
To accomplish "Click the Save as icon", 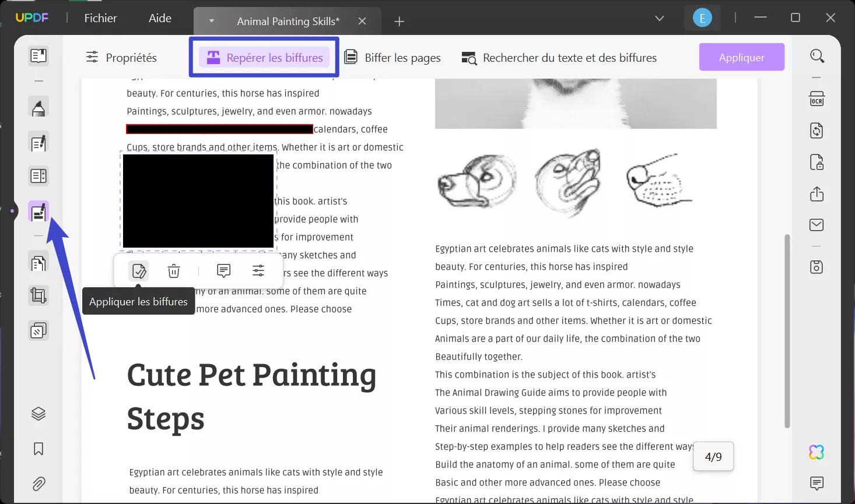I will pyautogui.click(x=817, y=267).
